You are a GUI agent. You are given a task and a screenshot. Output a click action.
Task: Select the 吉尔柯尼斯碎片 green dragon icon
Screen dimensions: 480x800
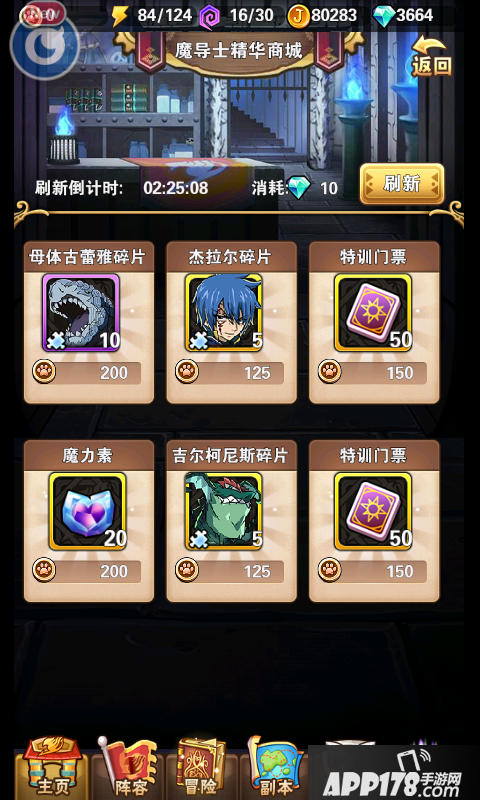tap(224, 511)
